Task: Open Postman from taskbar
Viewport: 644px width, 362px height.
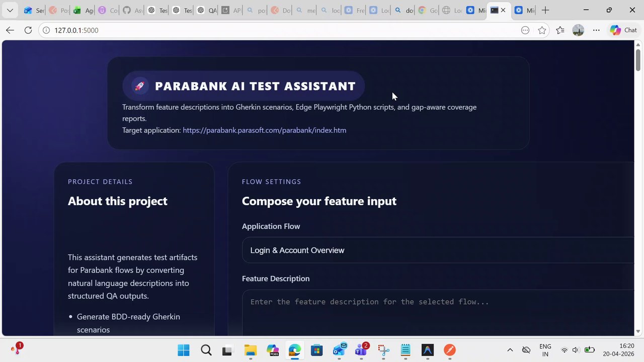Action: click(450, 350)
